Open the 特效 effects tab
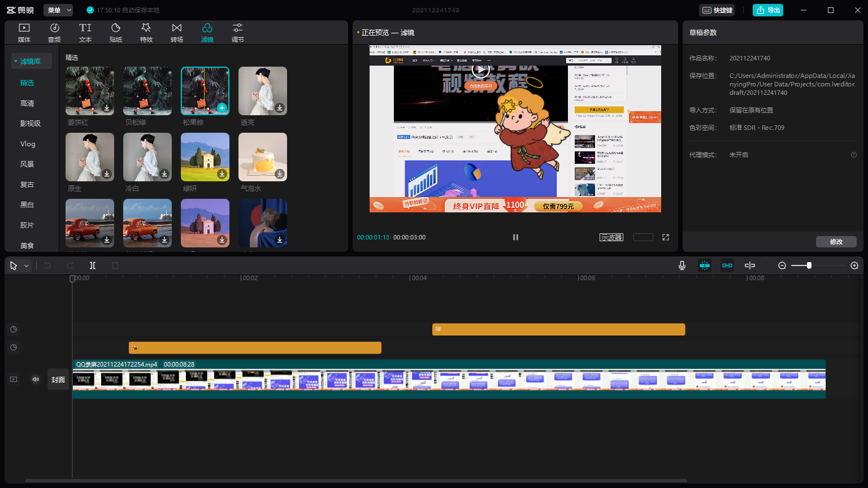 [146, 33]
